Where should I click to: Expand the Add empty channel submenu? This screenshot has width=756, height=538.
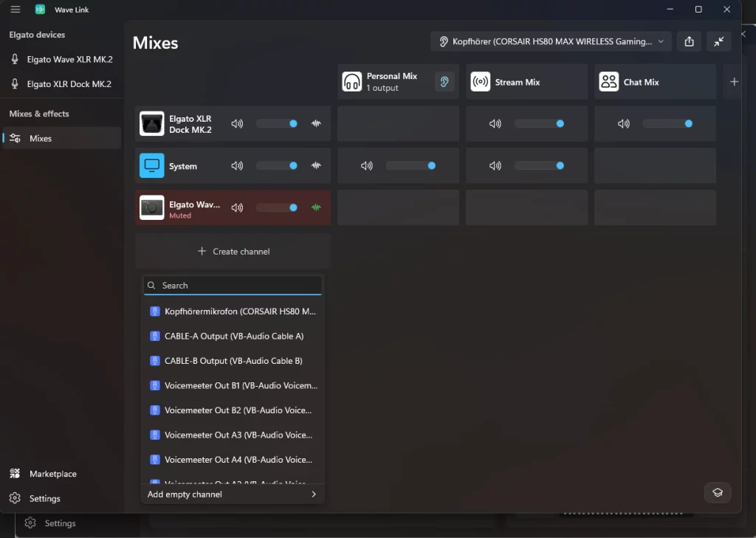[233, 494]
